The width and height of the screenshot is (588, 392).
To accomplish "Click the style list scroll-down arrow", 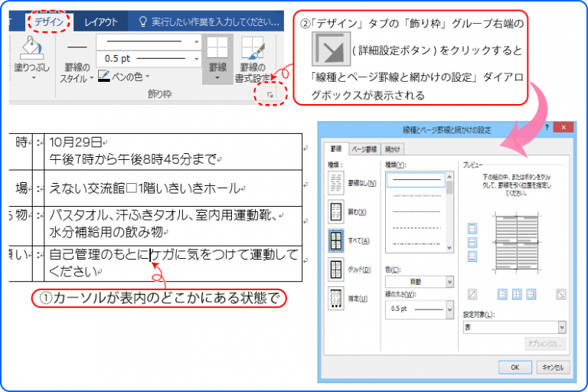I will tap(449, 248).
